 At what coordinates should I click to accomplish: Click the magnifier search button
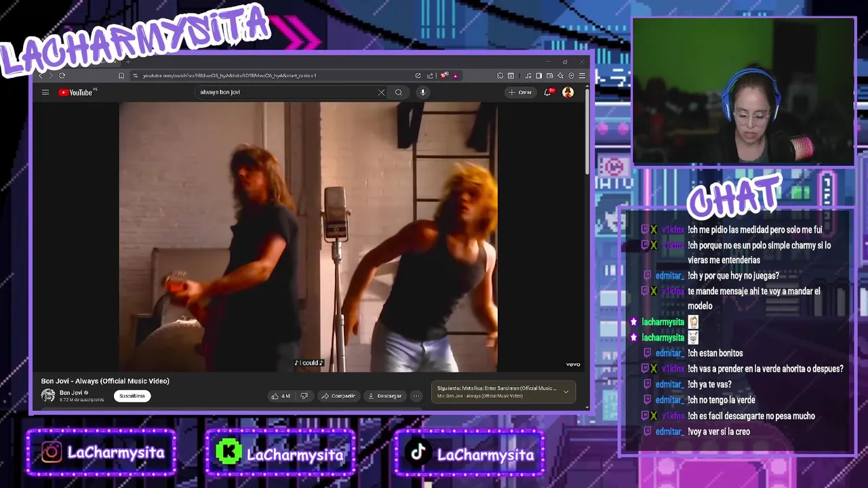399,92
